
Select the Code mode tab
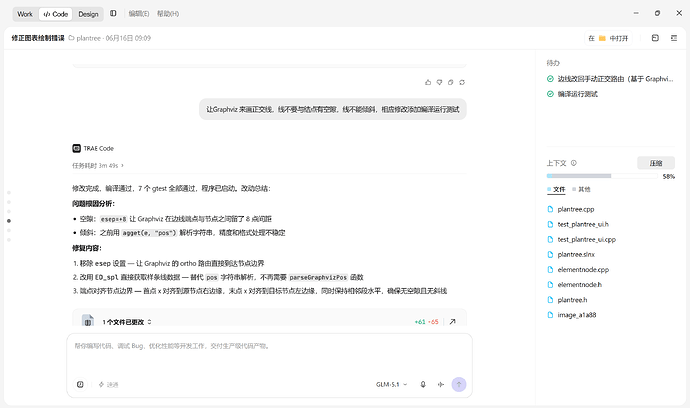(x=55, y=14)
